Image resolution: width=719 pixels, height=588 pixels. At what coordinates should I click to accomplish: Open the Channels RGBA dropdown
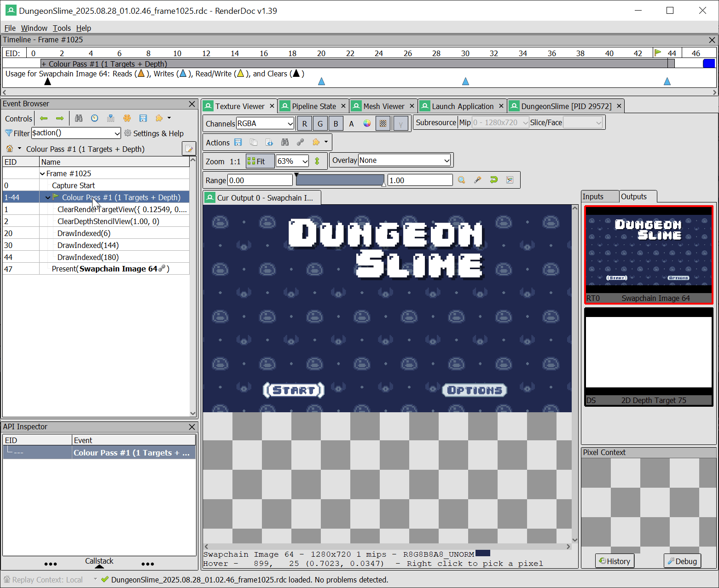point(265,123)
